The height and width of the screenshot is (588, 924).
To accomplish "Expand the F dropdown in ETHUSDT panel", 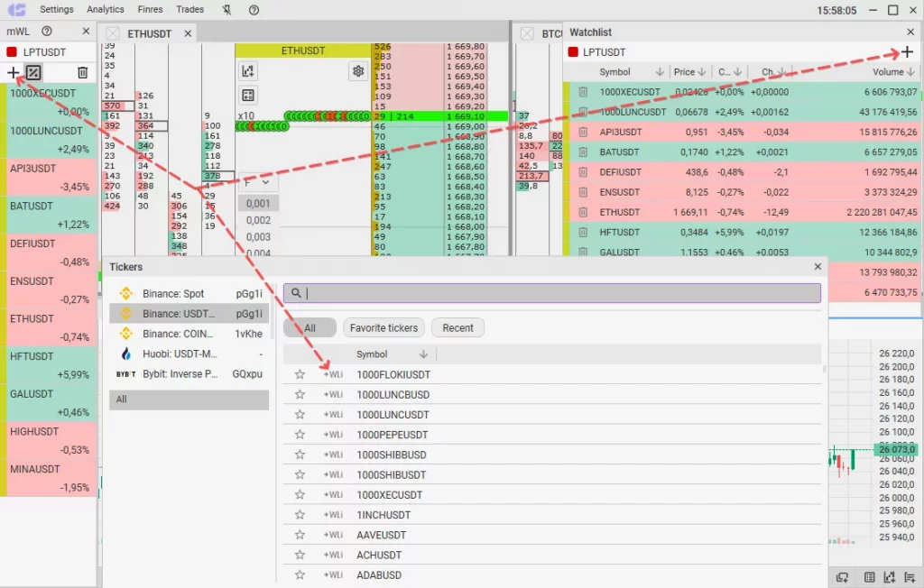I will coord(257,183).
